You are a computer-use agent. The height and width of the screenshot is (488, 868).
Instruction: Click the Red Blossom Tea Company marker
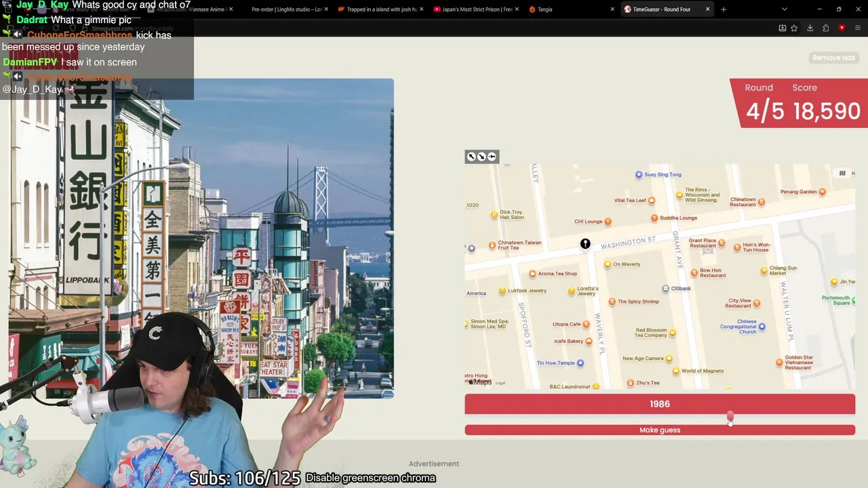click(x=672, y=332)
